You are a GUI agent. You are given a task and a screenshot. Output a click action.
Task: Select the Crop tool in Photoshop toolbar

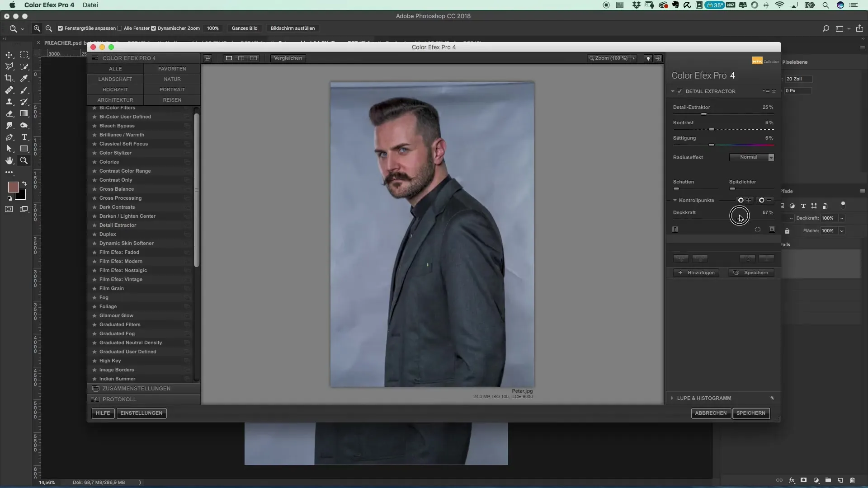pos(9,78)
